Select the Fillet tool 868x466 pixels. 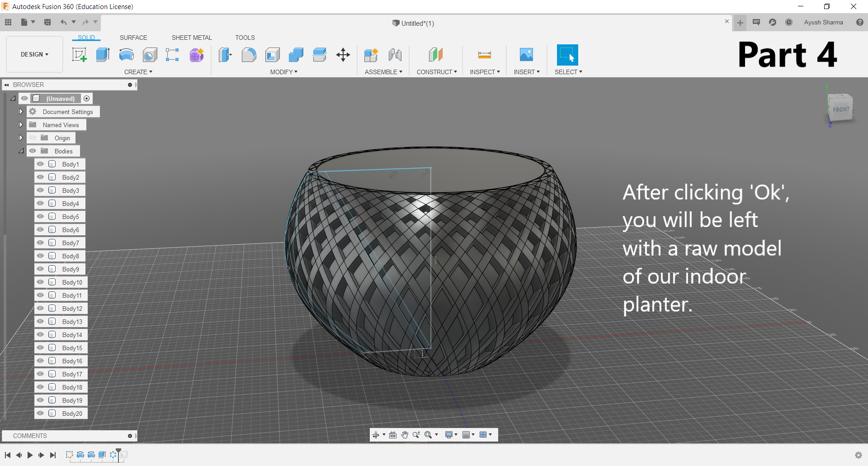(249, 55)
